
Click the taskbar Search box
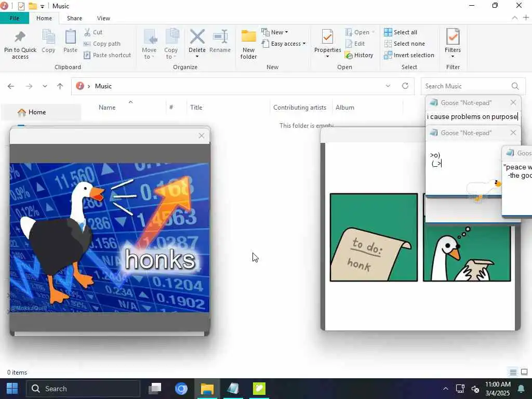pos(83,389)
